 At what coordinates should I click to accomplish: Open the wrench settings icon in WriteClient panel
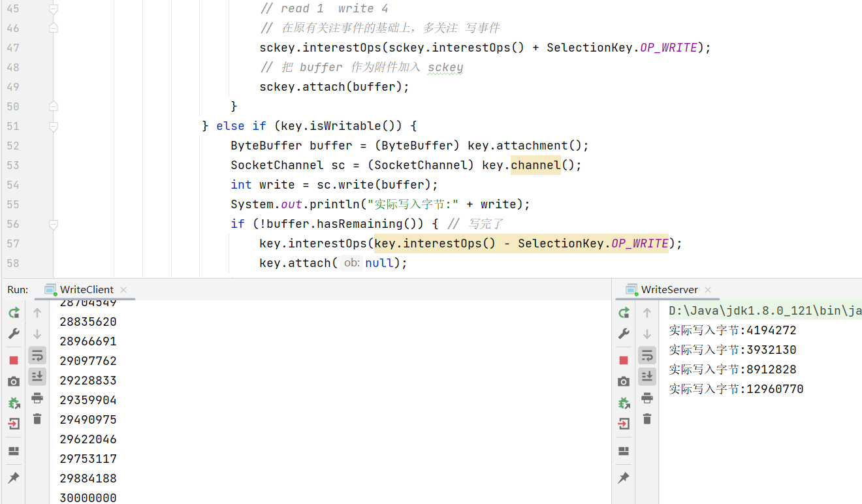point(14,334)
